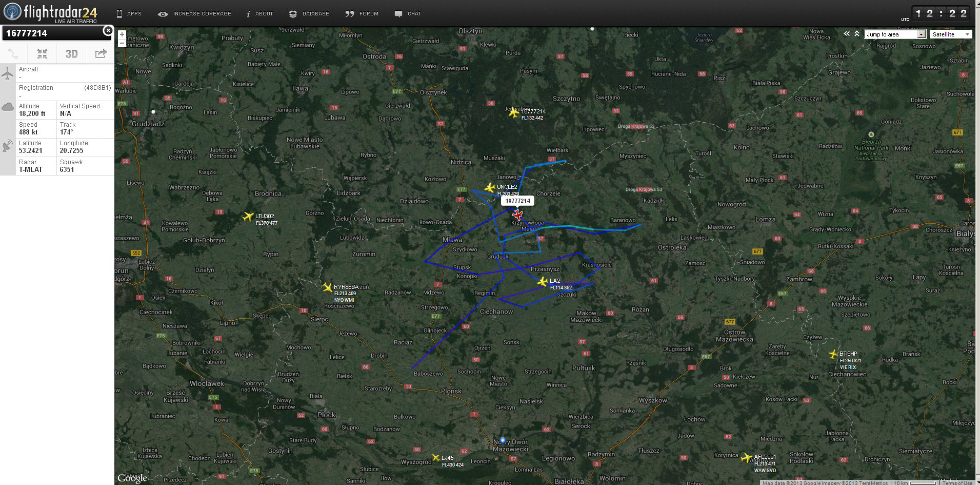Image resolution: width=980 pixels, height=485 pixels.
Task: Open the Satellite map type dropdown
Action: pyautogui.click(x=950, y=34)
